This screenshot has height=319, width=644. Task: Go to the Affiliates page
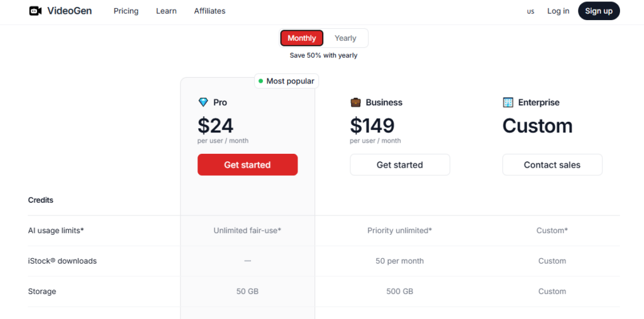tap(209, 11)
